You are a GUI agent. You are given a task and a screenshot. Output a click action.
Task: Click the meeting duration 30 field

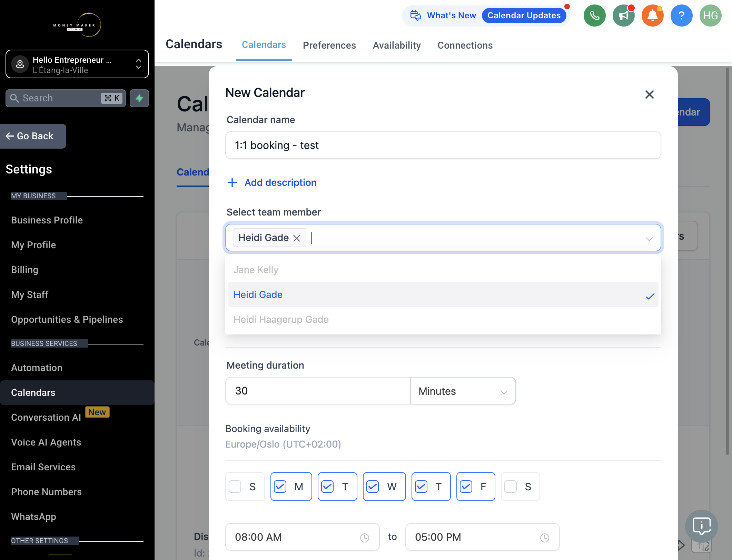pos(318,391)
